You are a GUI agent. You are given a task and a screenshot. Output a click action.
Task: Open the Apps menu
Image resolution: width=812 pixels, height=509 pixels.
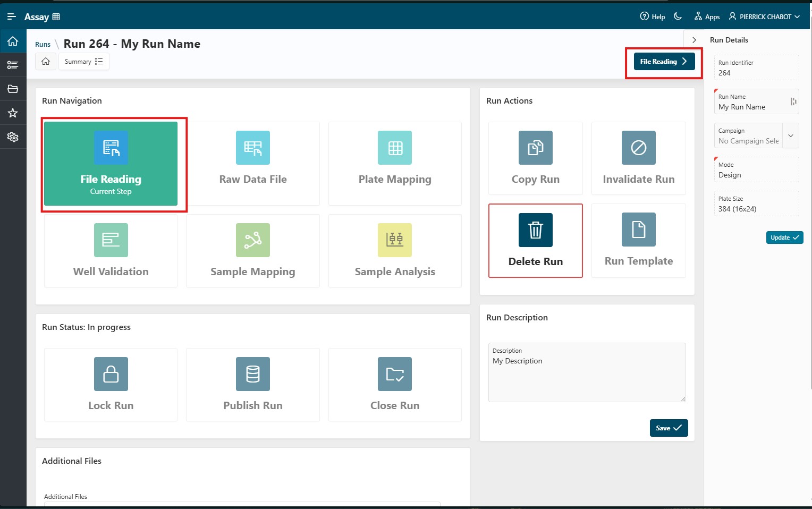[x=707, y=16]
